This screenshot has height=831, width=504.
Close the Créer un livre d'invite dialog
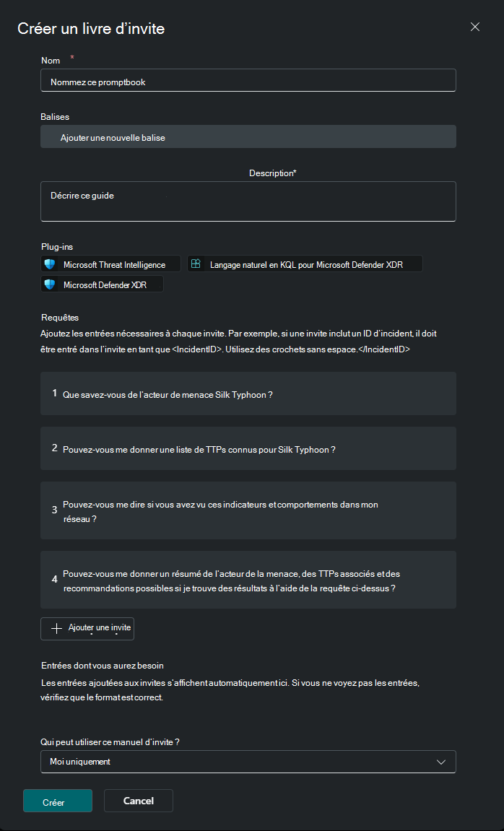point(475,27)
